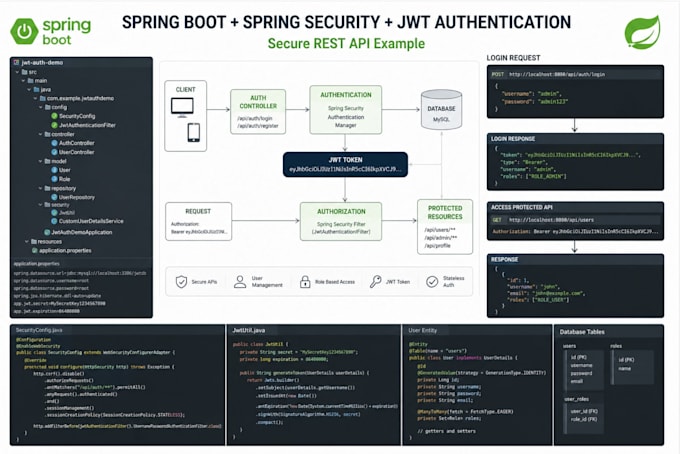Click the green icon beside JwtAuthenticationFilter

[x=54, y=125]
